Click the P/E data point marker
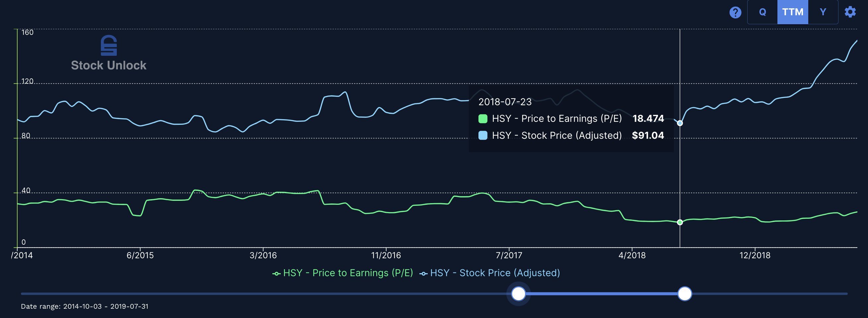 (680, 222)
